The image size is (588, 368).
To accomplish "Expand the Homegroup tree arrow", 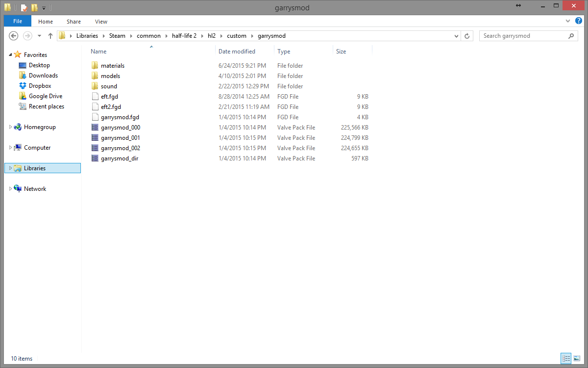I will (x=11, y=127).
